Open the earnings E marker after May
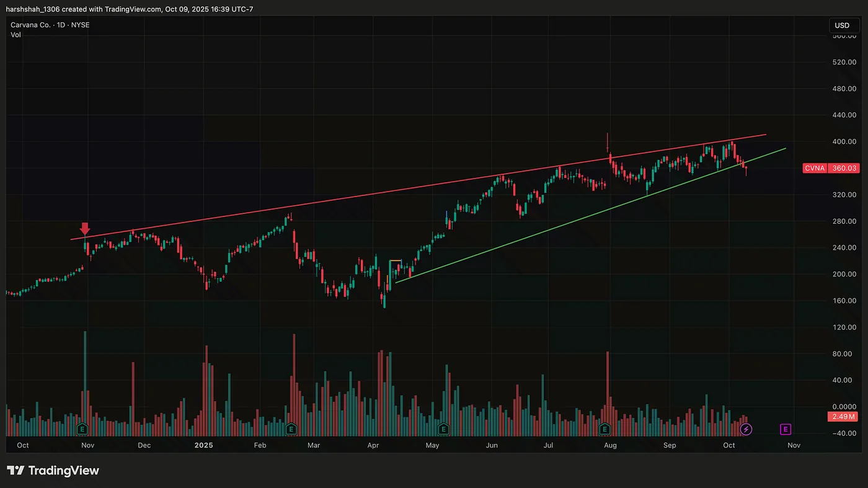The image size is (868, 488). 443,428
